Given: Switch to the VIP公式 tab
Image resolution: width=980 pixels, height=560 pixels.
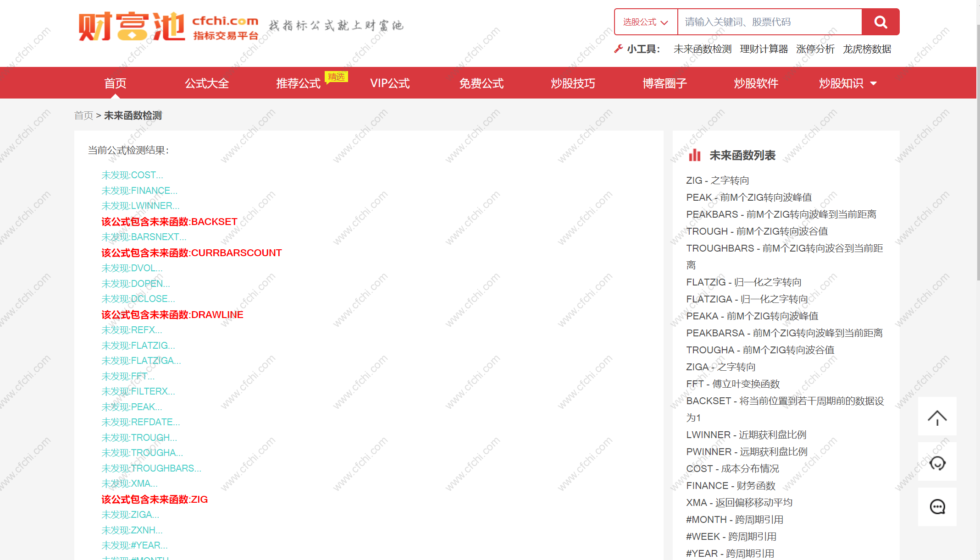Looking at the screenshot, I should click(390, 83).
